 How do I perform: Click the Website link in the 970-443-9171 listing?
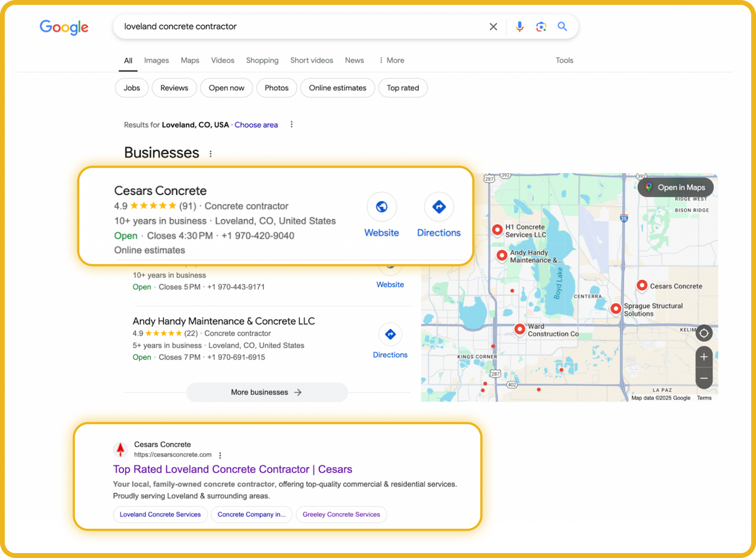[x=390, y=285]
